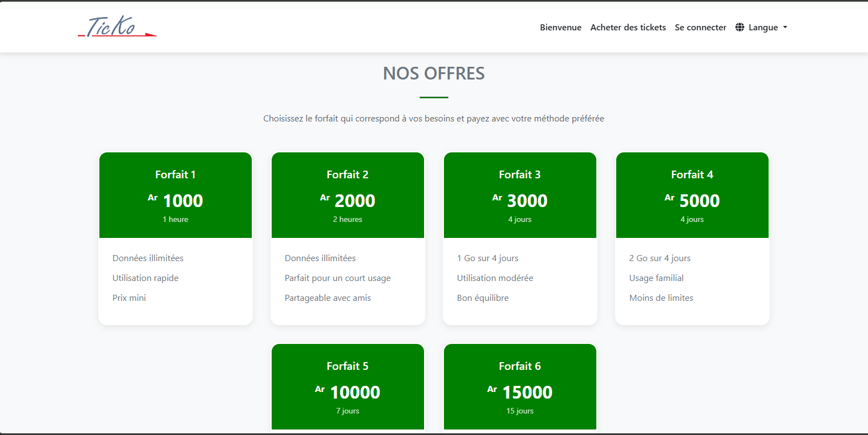
Task: Select the Forfait 6 card title
Action: pos(520,366)
